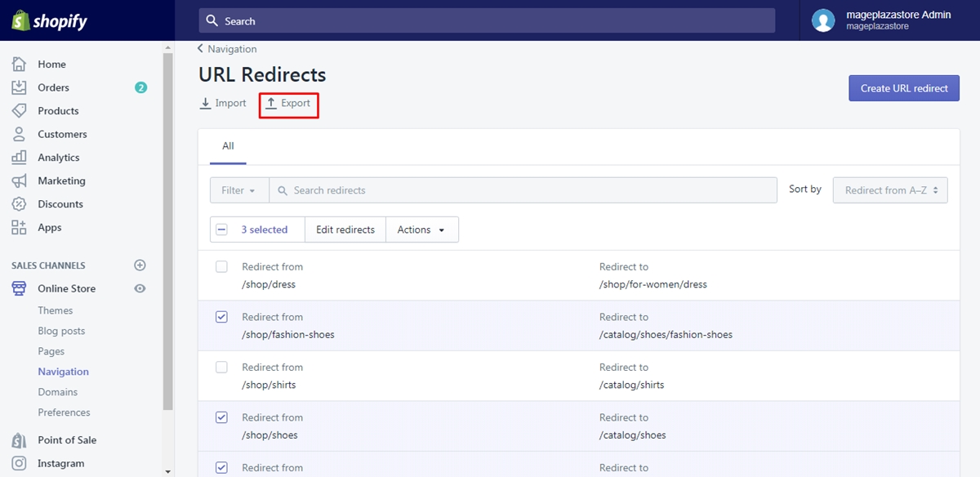Click the /catalog/shirts redirect target
980x477 pixels.
(632, 385)
